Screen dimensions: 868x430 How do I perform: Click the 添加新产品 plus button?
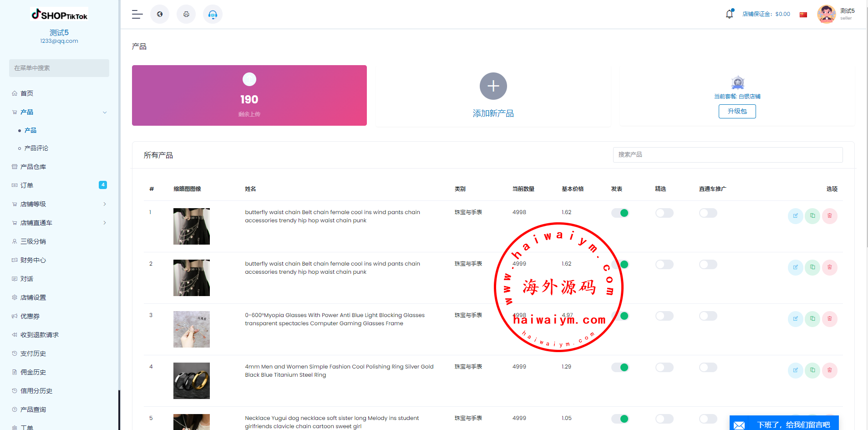(x=493, y=86)
